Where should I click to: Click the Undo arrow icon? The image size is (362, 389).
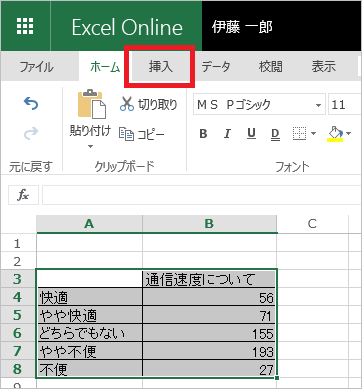click(31, 104)
